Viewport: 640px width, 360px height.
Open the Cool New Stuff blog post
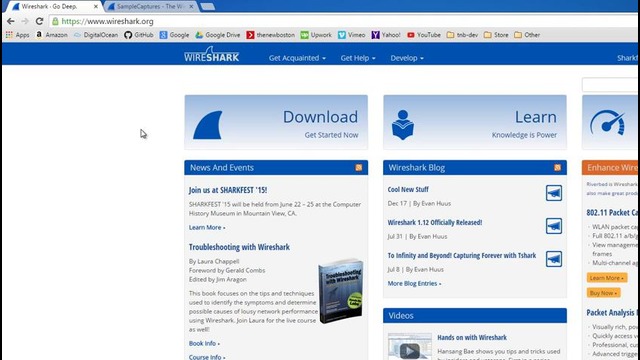[x=408, y=189]
